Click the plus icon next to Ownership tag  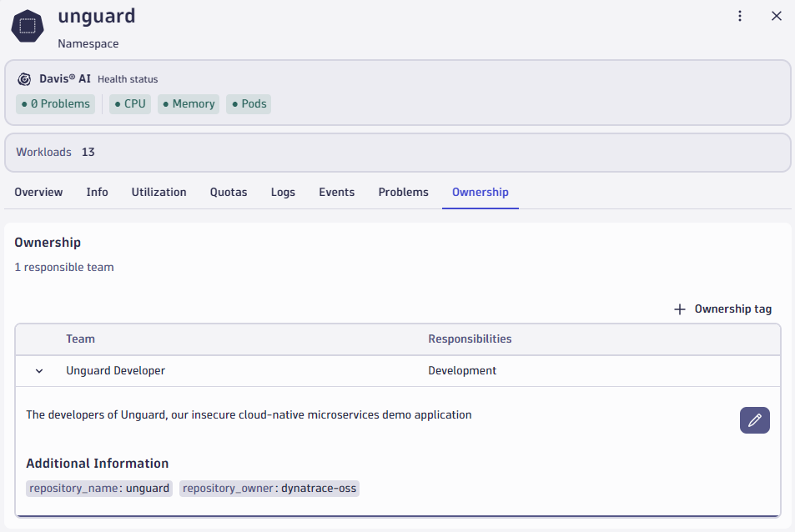pos(678,309)
